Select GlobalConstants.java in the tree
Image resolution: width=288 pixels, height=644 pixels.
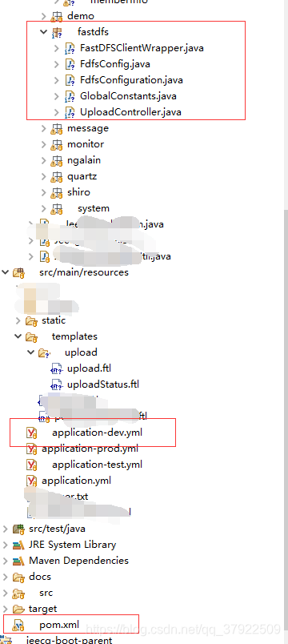[128, 96]
